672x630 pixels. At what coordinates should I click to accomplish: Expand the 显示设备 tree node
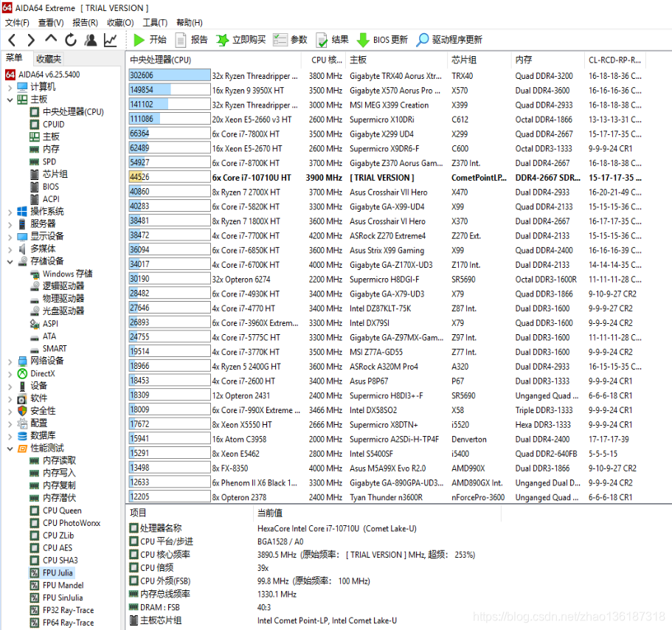10,237
